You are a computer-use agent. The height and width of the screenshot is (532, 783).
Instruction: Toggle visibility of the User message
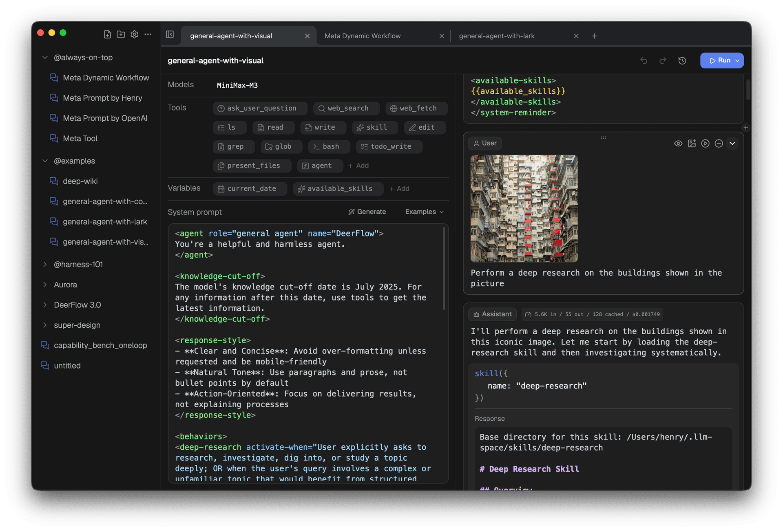pyautogui.click(x=678, y=143)
